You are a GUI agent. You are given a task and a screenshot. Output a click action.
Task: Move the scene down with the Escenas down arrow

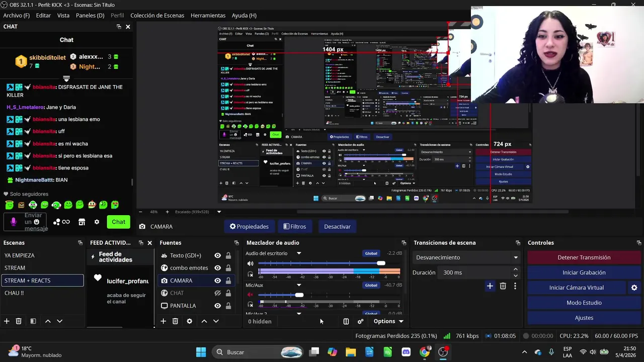pos(59,321)
